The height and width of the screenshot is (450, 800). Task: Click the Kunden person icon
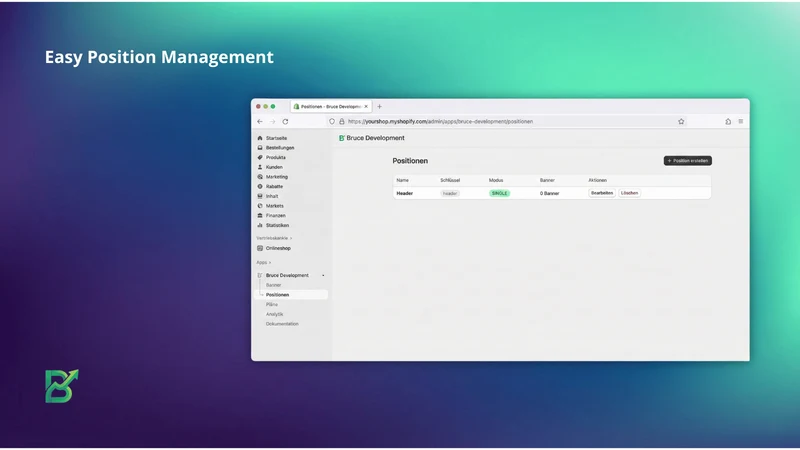coord(260,167)
